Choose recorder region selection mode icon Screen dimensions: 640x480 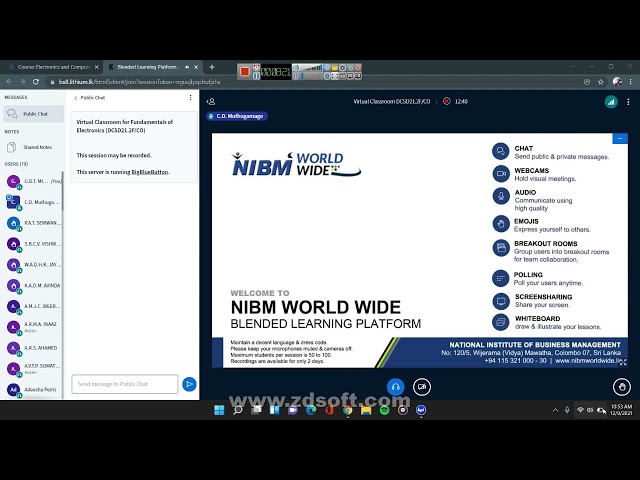[334, 76]
